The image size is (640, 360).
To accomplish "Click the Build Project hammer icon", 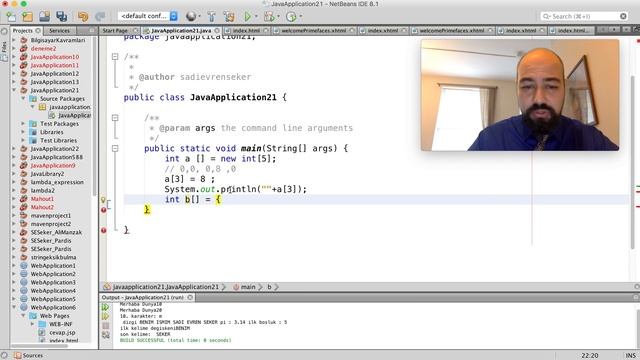I will (211, 16).
